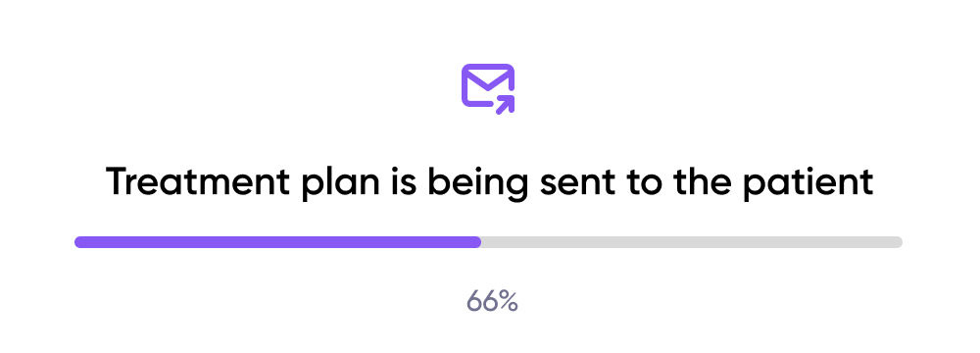Click the word 'the' before 'patient'
980x353 pixels.
click(x=702, y=181)
